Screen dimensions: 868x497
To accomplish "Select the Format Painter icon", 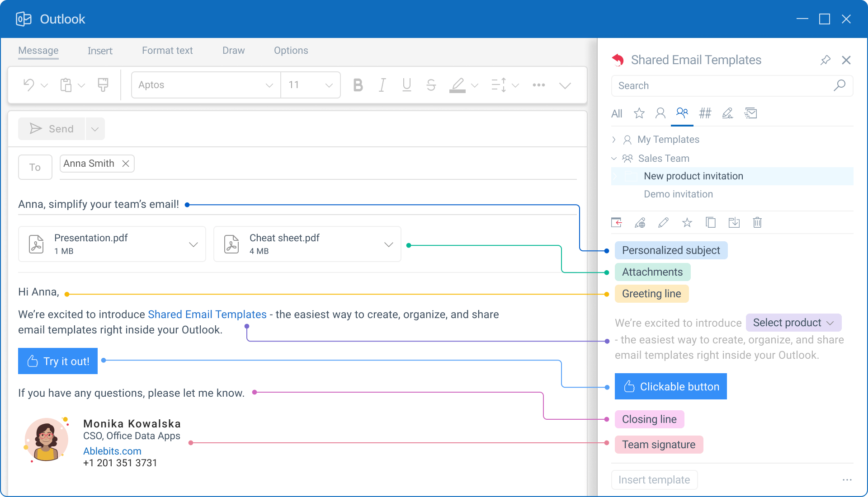I will [103, 85].
